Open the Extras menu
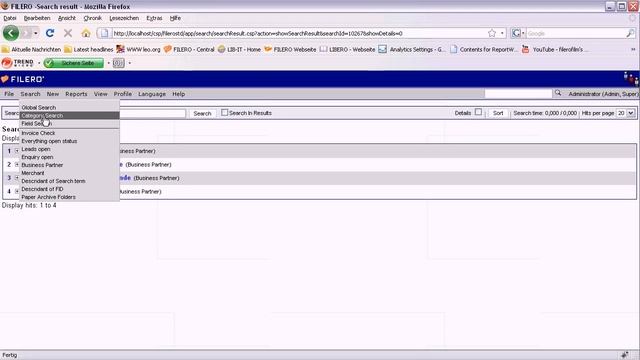The image size is (640, 360). point(154,18)
